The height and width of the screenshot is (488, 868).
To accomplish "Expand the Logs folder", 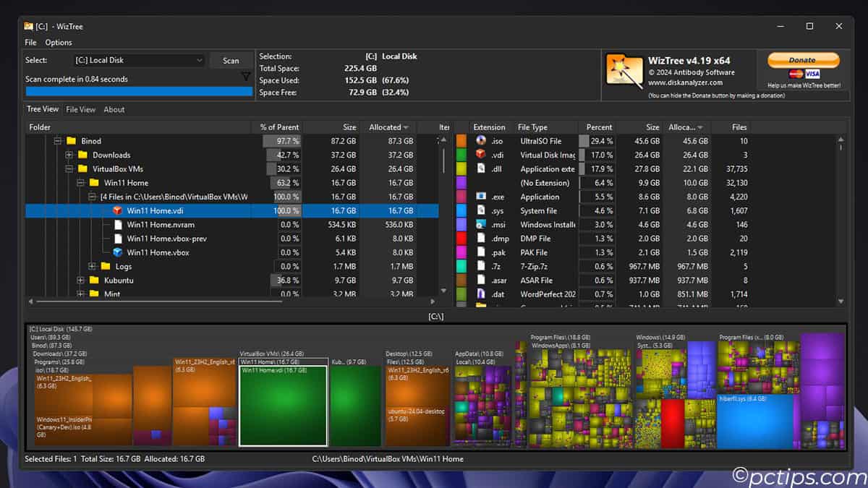I will (92, 266).
